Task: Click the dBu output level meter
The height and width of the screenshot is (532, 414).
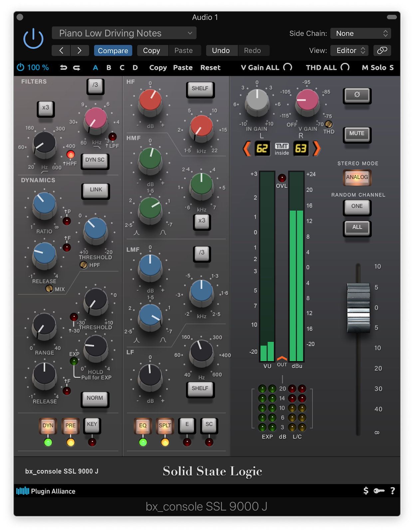Action: 296,266
